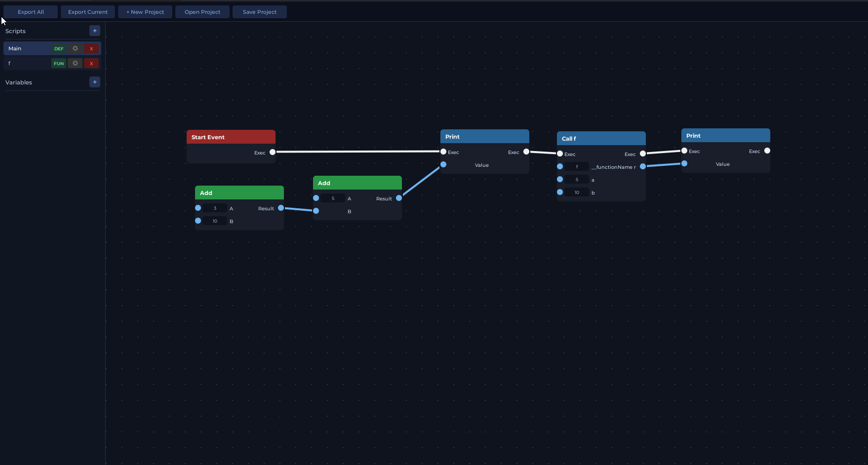
Task: Click the Open Project button
Action: [x=202, y=12]
